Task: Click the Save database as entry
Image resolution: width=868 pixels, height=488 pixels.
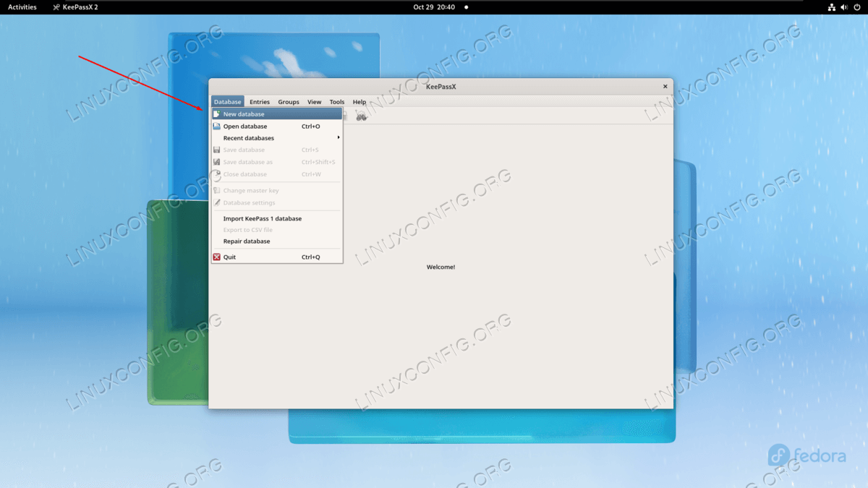Action: [x=276, y=162]
